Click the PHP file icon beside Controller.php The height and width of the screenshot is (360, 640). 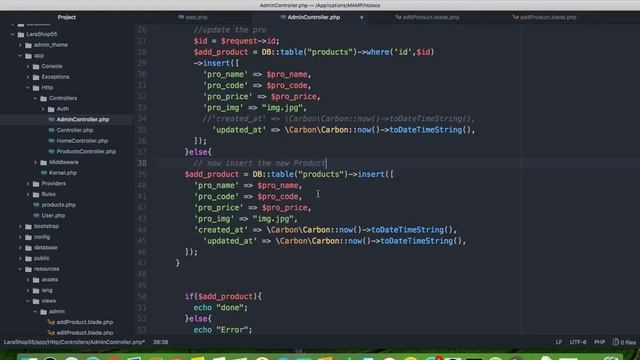point(51,130)
